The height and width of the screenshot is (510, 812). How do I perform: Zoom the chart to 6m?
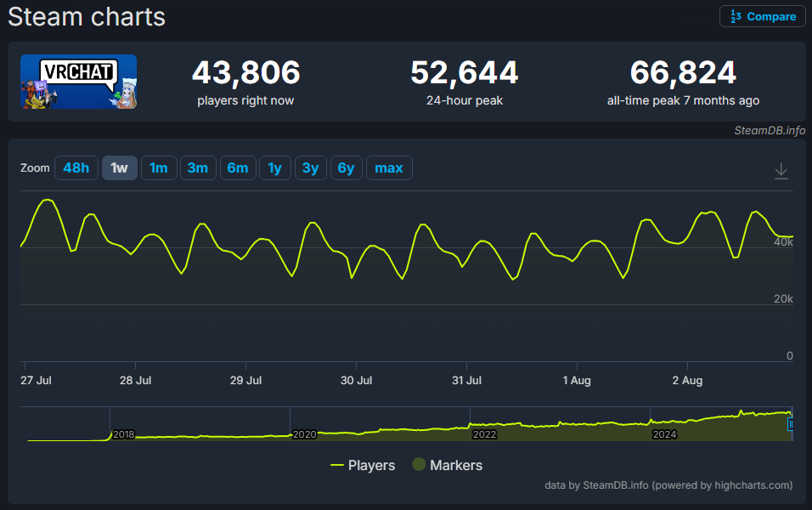tap(237, 167)
